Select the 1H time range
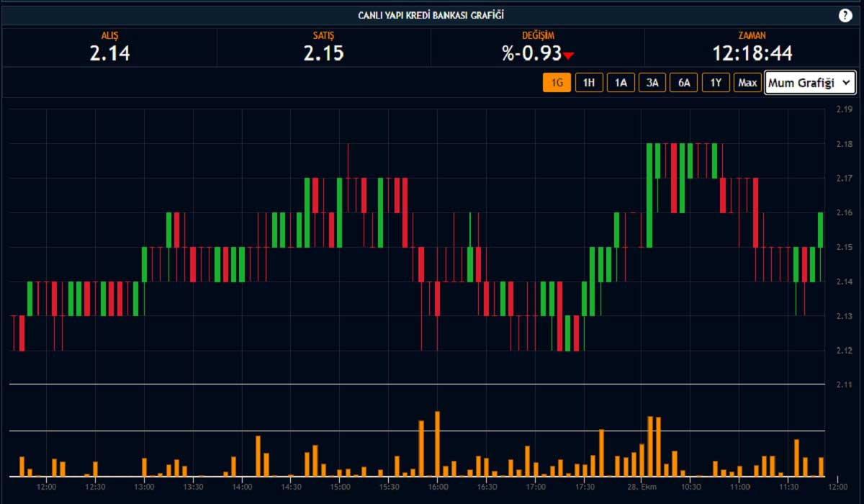This screenshot has height=504, width=864. [589, 83]
